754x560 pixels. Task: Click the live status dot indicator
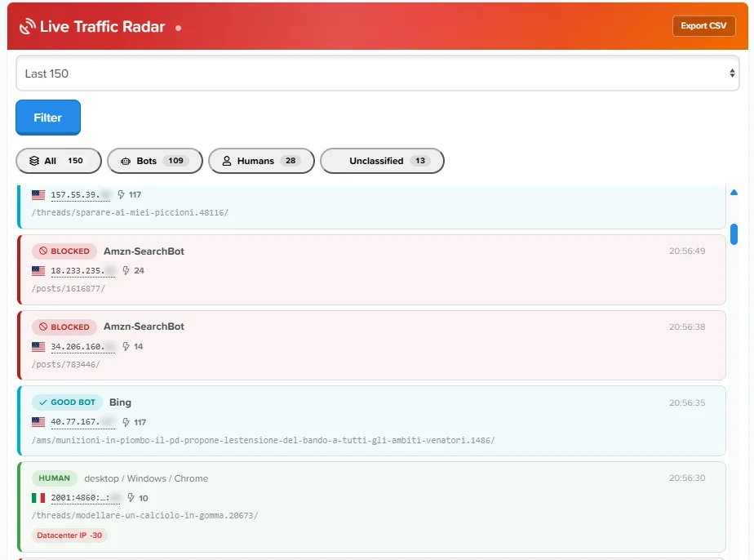179,29
